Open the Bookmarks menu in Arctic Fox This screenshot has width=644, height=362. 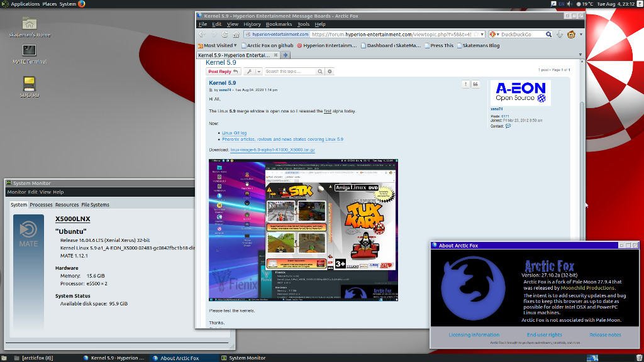click(279, 25)
